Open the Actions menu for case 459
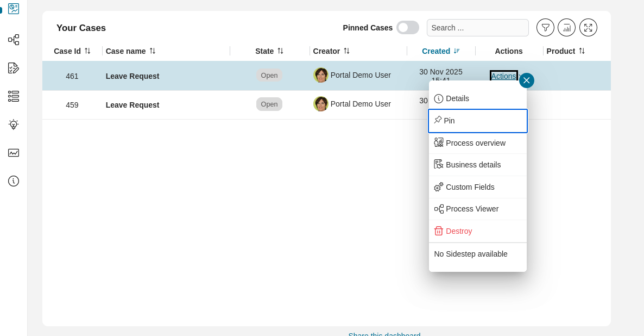644x336 pixels. coord(503,104)
